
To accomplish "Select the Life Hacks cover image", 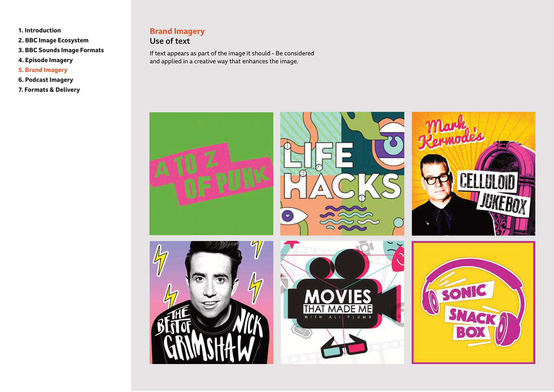I will coord(342,173).
